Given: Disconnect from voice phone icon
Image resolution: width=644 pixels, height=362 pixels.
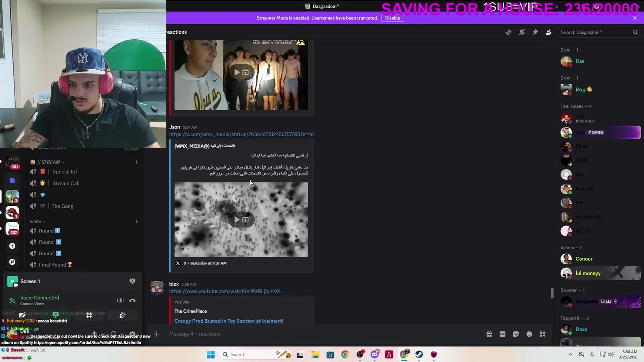Looking at the screenshot, I should [x=132, y=301].
